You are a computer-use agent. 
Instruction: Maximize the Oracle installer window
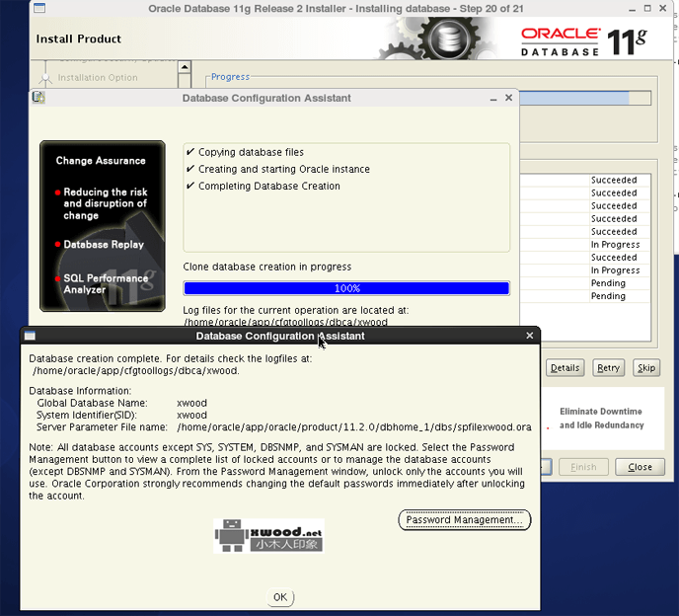[648, 9]
